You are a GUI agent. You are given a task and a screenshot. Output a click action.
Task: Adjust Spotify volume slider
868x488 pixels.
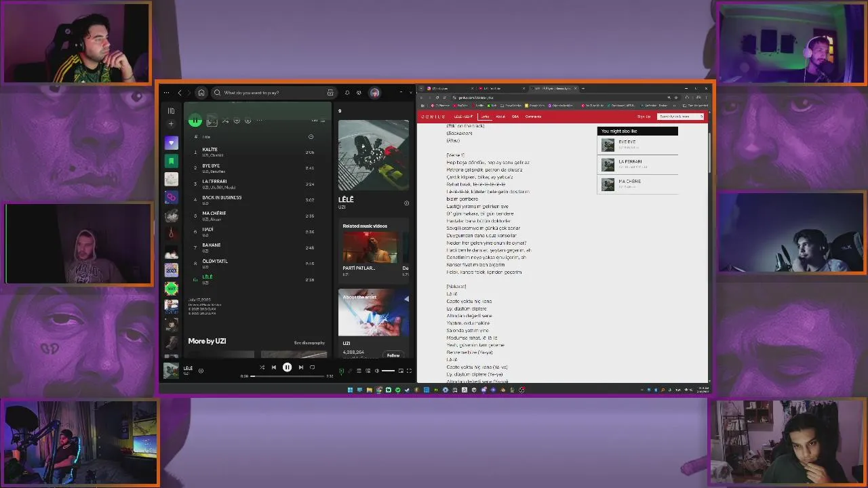[x=388, y=371]
